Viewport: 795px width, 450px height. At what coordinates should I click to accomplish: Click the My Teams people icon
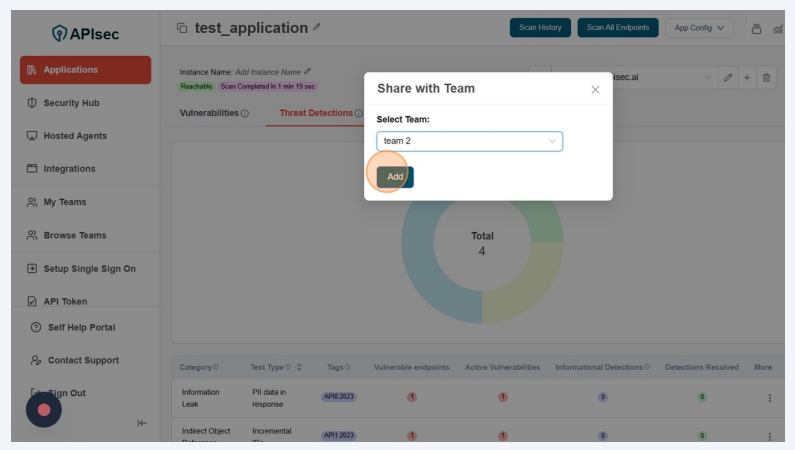[32, 202]
